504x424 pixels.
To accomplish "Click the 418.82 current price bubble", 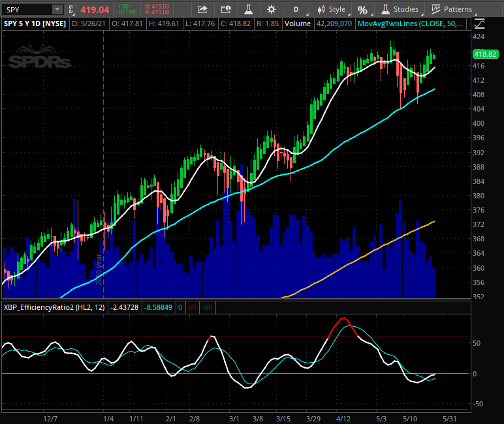I will click(486, 54).
